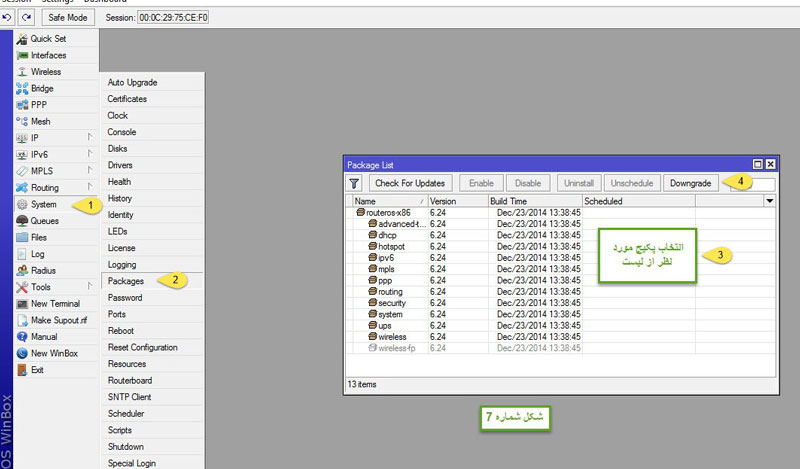Choose Certificates from System submenu
This screenshot has height=469, width=800.
(152, 99)
